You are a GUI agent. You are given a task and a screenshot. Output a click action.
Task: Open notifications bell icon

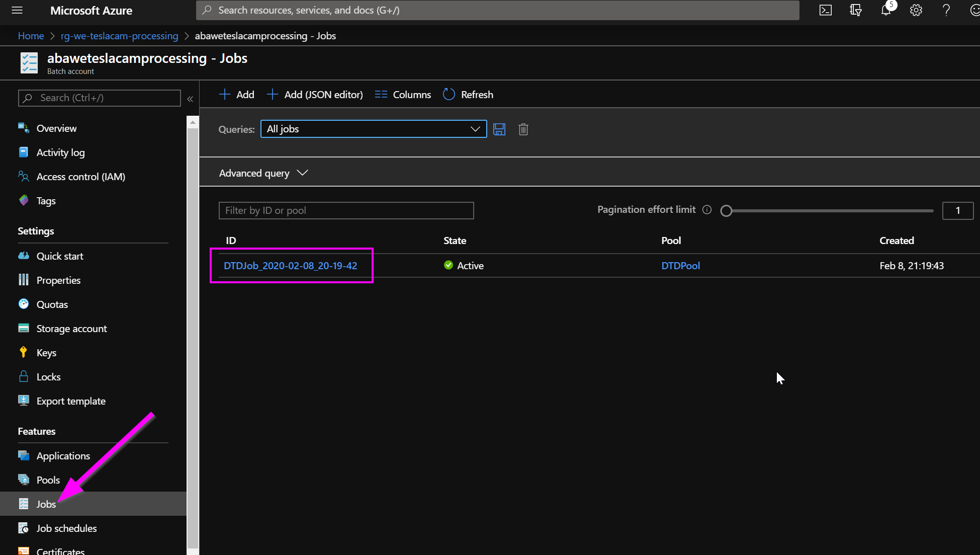click(886, 10)
